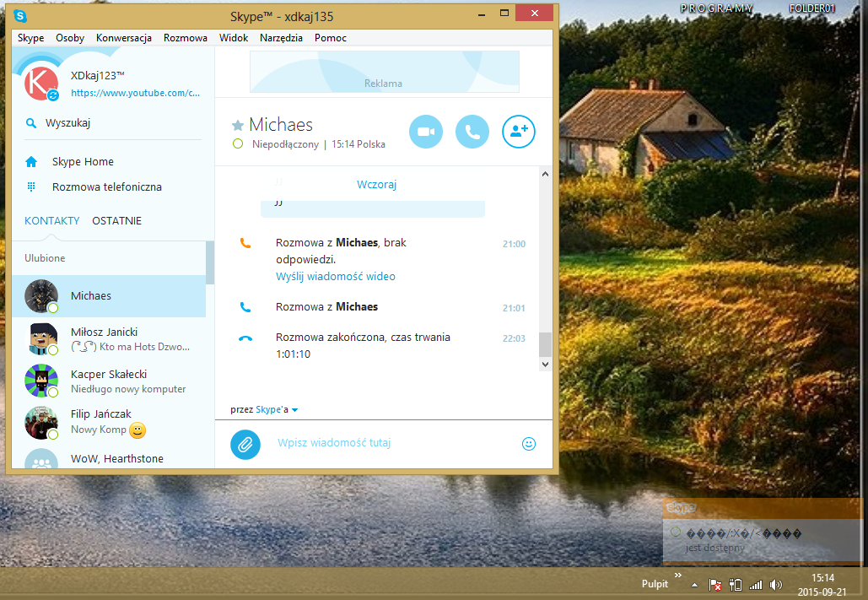
Task: Switch to the OSTATNIE tab
Action: (x=116, y=221)
